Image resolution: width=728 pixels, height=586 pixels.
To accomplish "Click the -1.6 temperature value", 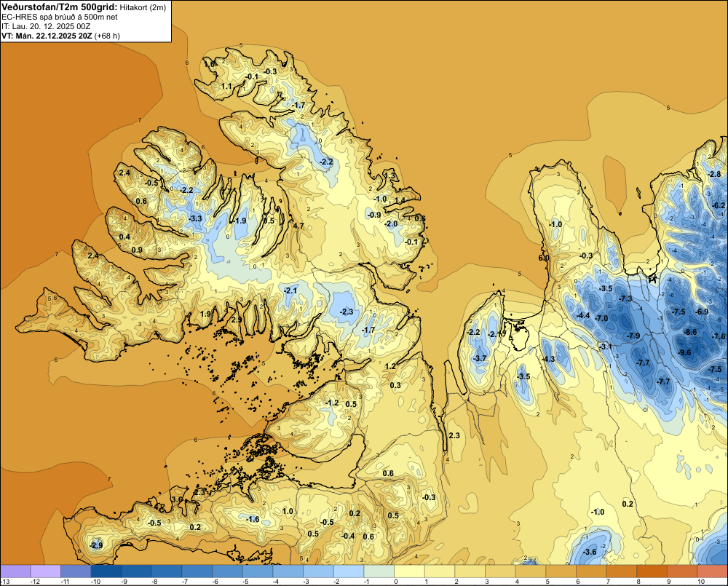I will pos(253,519).
